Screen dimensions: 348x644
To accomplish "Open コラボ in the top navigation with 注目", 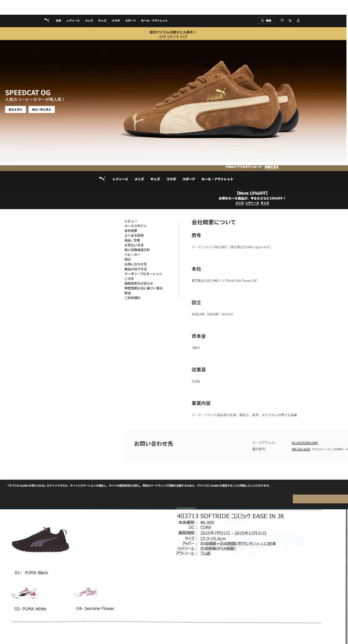I will [x=116, y=21].
